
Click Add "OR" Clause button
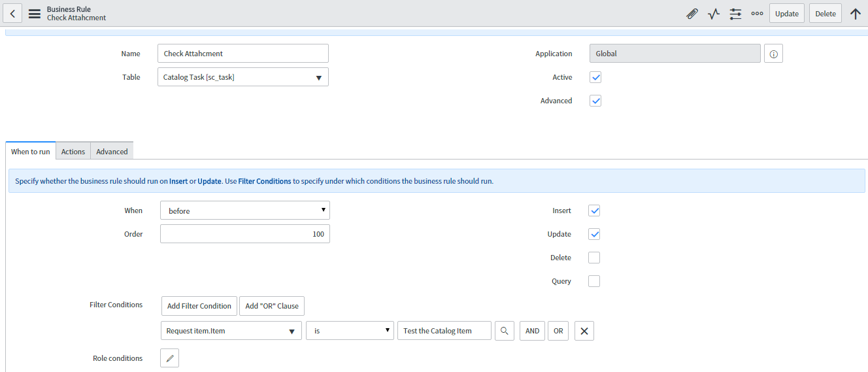[x=272, y=306]
